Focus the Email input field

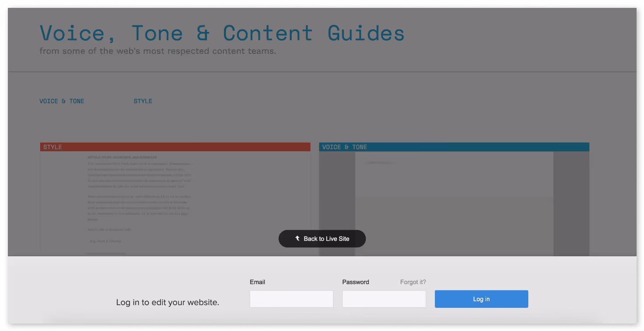coord(292,299)
